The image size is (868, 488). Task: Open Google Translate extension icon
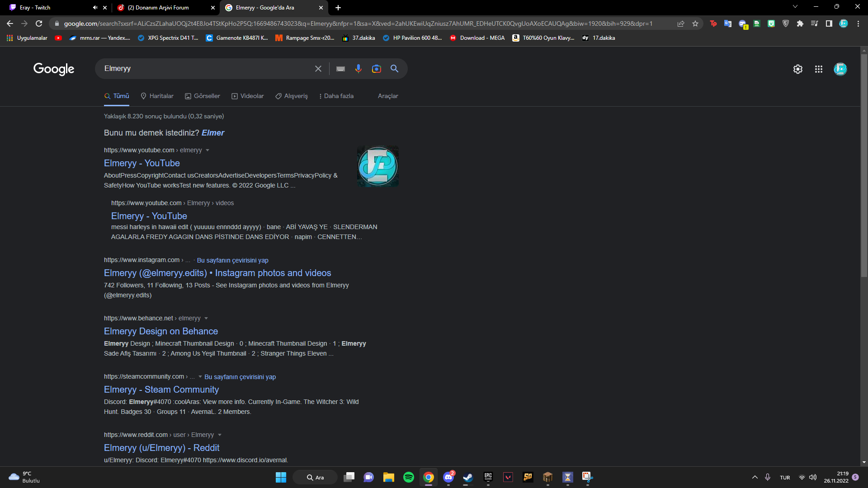tap(728, 23)
